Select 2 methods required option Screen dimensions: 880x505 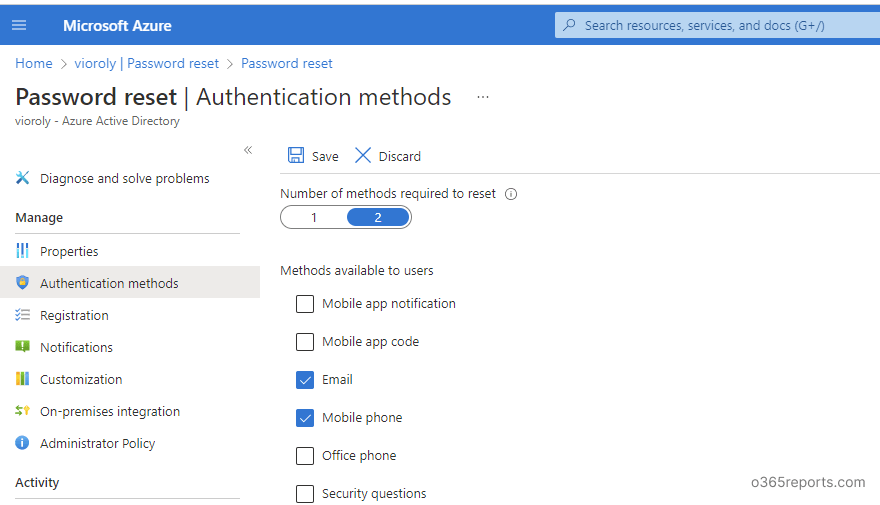tap(378, 217)
